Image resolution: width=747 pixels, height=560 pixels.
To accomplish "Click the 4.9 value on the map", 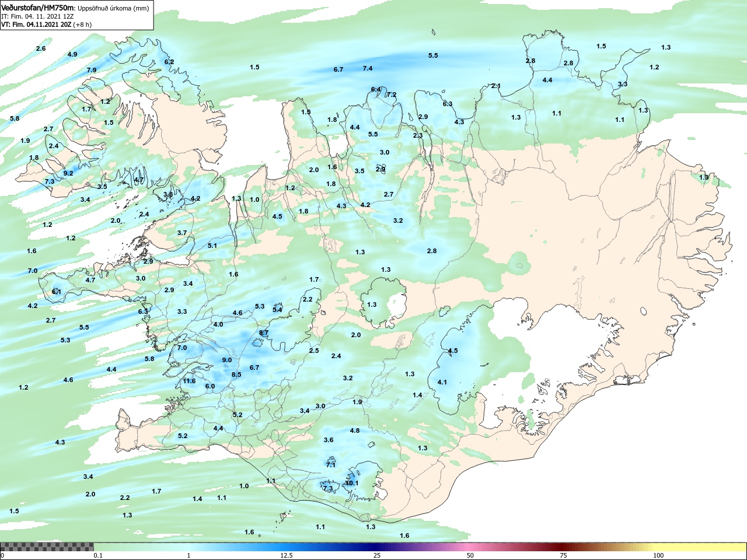I will click(72, 54).
